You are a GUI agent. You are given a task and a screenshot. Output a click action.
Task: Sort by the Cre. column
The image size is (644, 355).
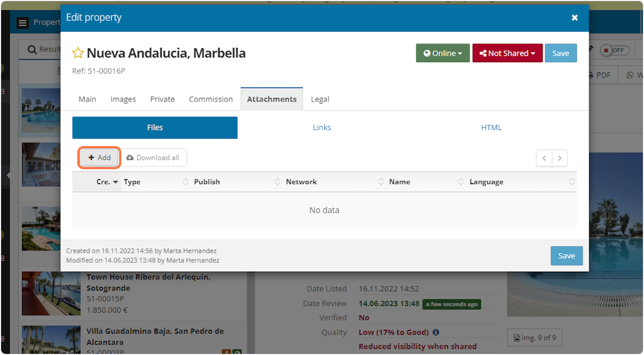coord(107,182)
